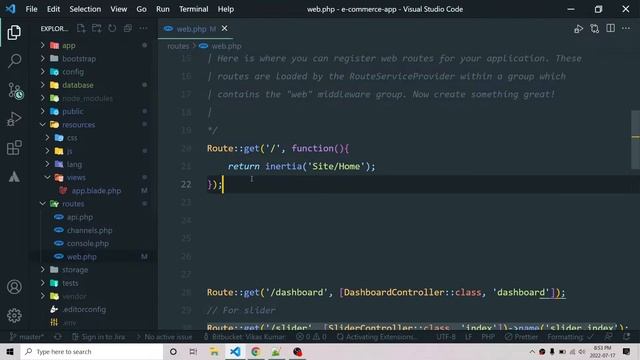Open the errors and warnings count in status bar

tap(311, 337)
